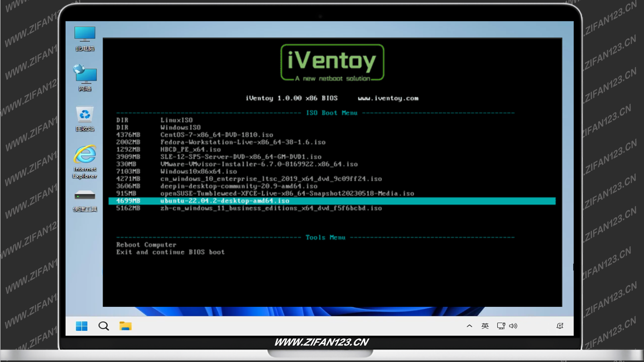Open notification center tray icon

click(x=560, y=326)
